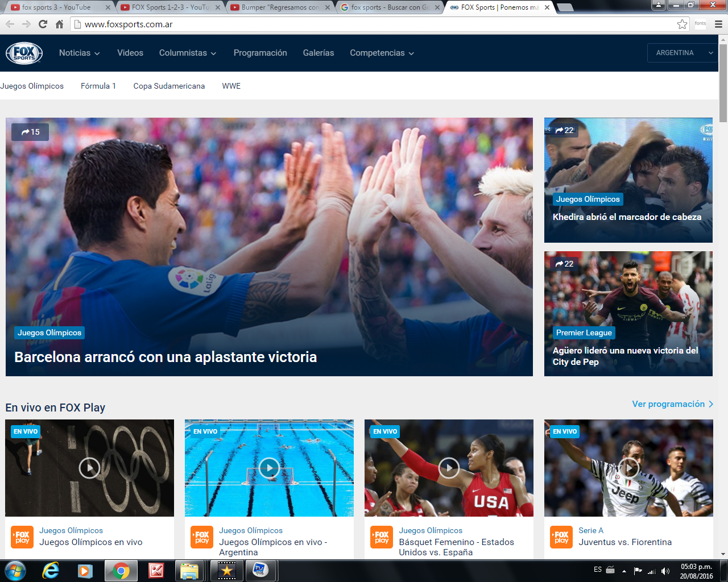Expand the Noticias menu
The image size is (728, 582).
click(x=80, y=53)
